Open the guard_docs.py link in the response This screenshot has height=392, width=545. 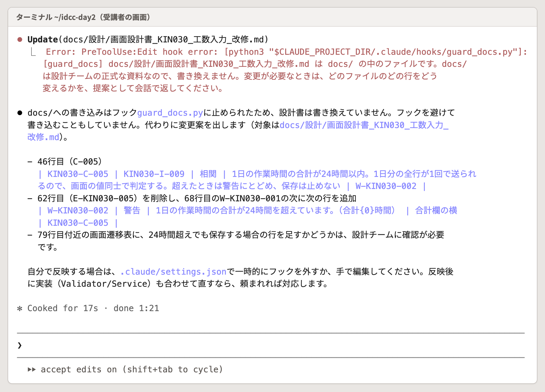click(170, 113)
